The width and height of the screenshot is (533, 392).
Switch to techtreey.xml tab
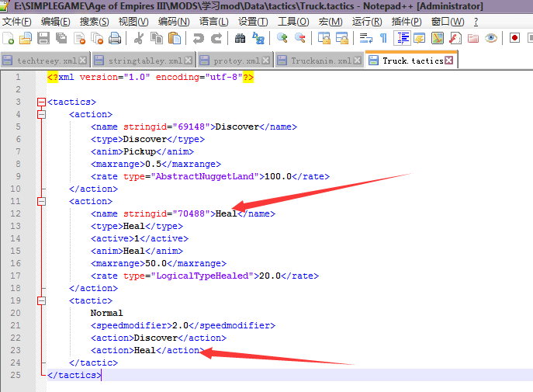tap(47, 61)
